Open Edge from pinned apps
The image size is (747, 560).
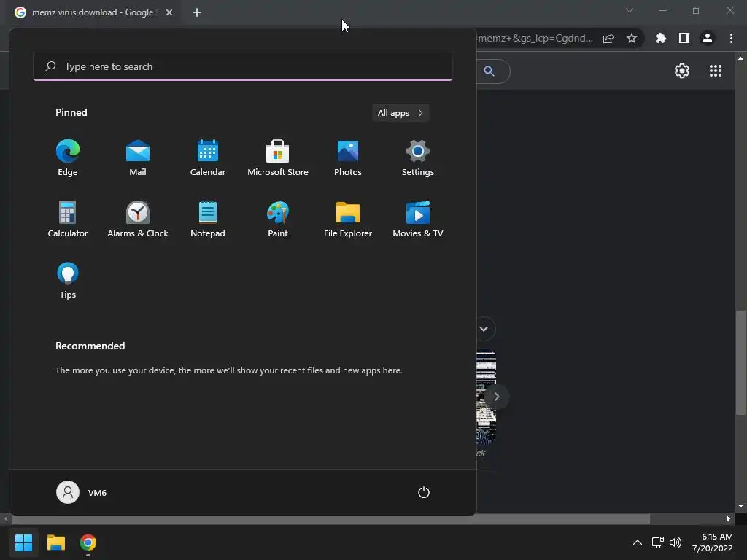click(x=68, y=158)
